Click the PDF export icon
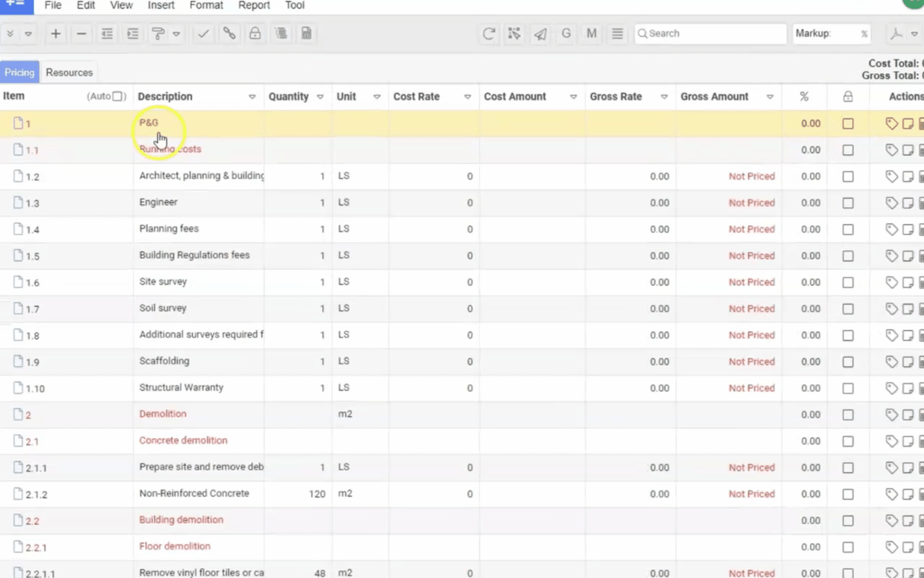Image resolution: width=924 pixels, height=578 pixels. (896, 34)
